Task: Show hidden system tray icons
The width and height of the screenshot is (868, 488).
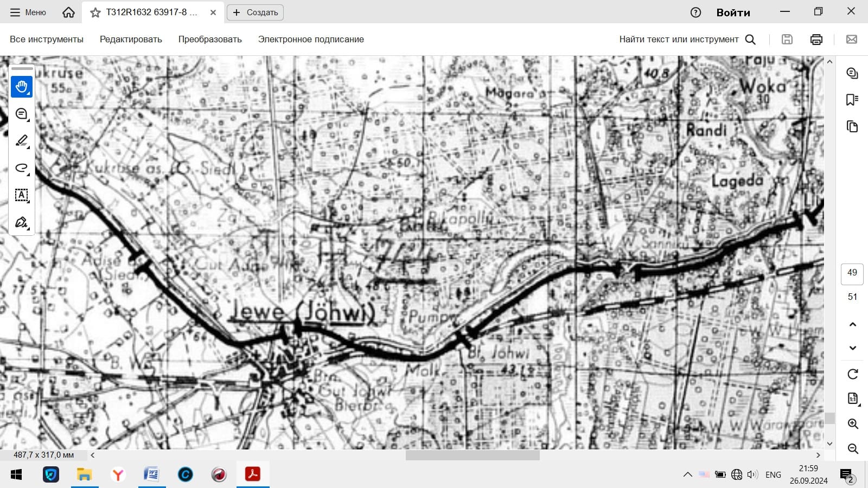Action: 687,474
